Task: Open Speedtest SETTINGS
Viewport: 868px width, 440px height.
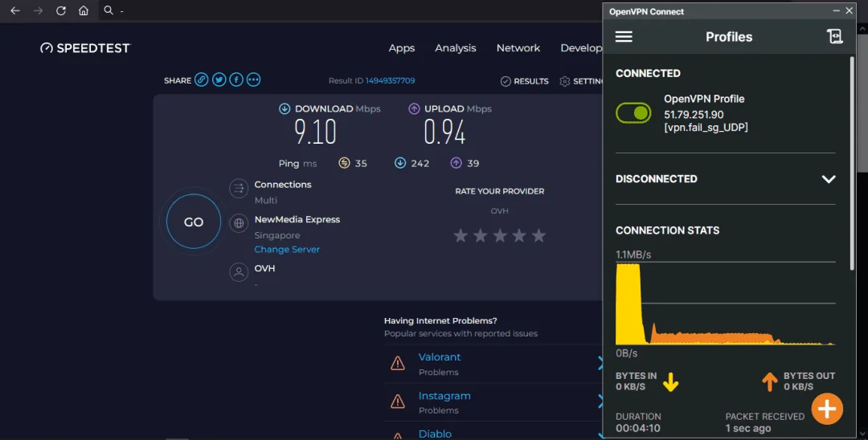Action: 581,81
